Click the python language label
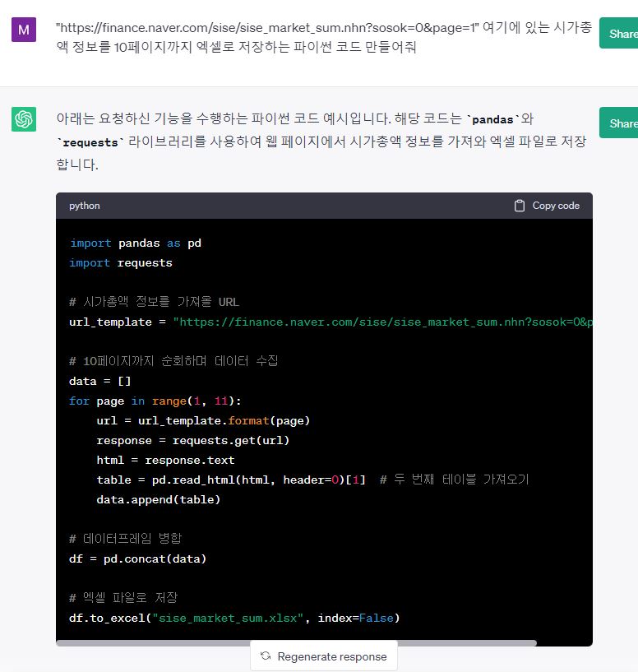 coord(85,206)
